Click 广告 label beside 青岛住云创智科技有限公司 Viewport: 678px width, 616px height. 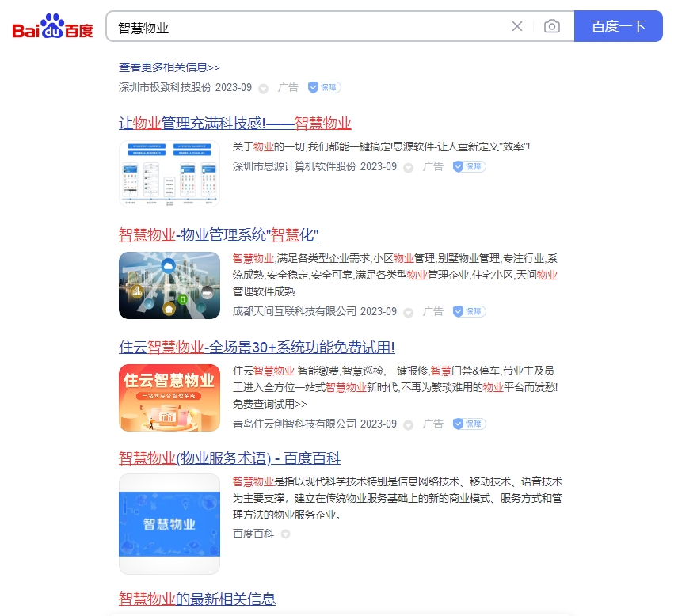(x=433, y=424)
